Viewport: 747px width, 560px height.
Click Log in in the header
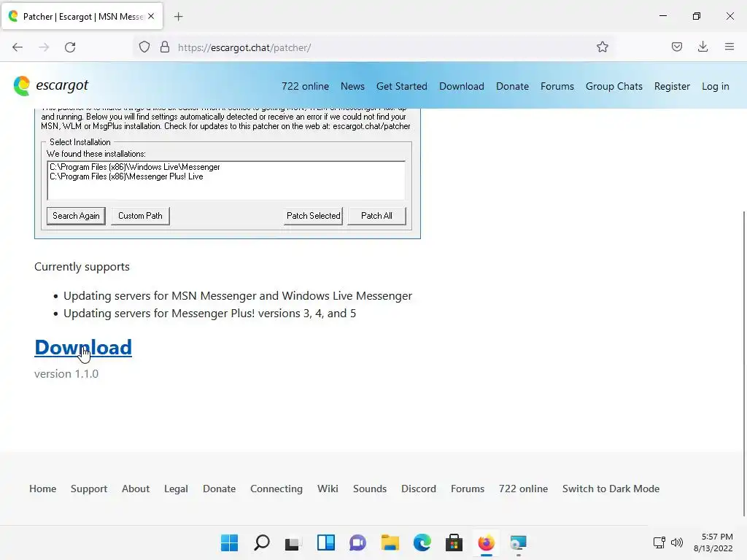715,86
